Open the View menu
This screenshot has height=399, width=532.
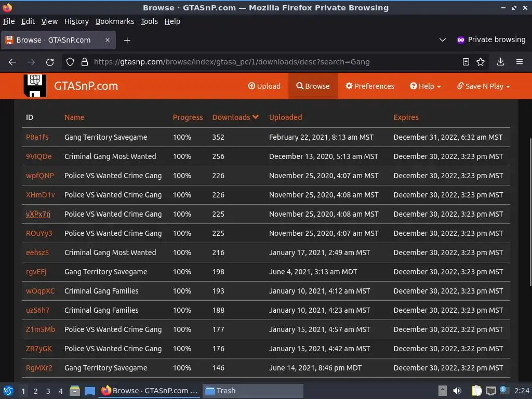tap(49, 21)
